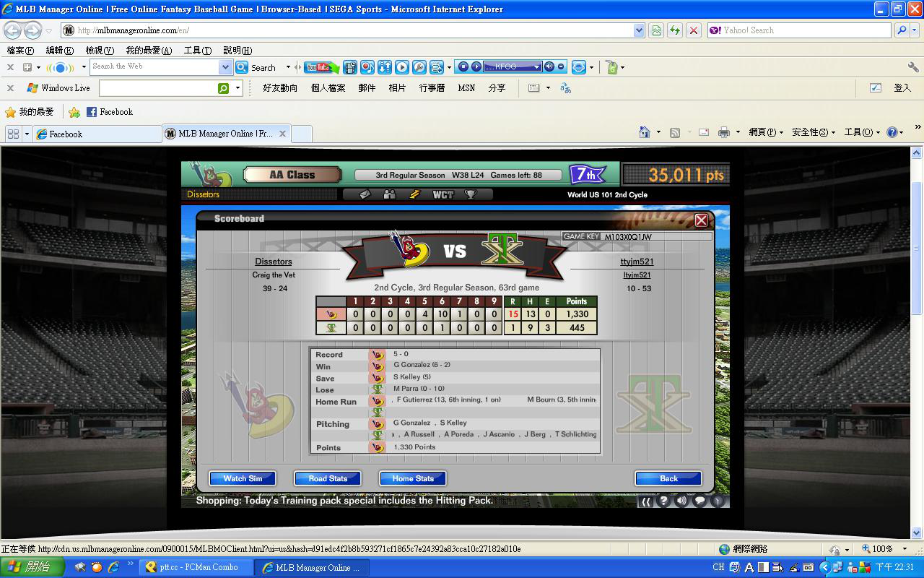Click the film strip video toolbar icon
Screen dimensions: 924x578
[x=350, y=67]
